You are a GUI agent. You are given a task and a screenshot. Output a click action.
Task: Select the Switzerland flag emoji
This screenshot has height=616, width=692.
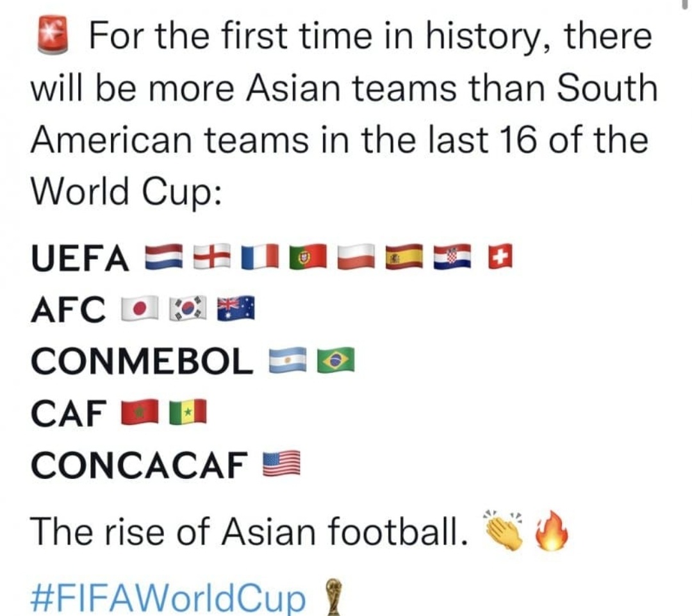point(500,256)
